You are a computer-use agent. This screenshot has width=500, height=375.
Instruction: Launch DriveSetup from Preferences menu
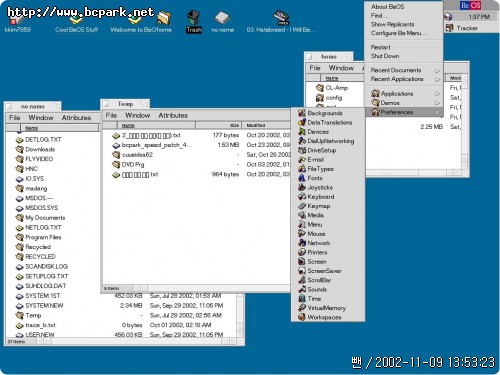pyautogui.click(x=328, y=150)
